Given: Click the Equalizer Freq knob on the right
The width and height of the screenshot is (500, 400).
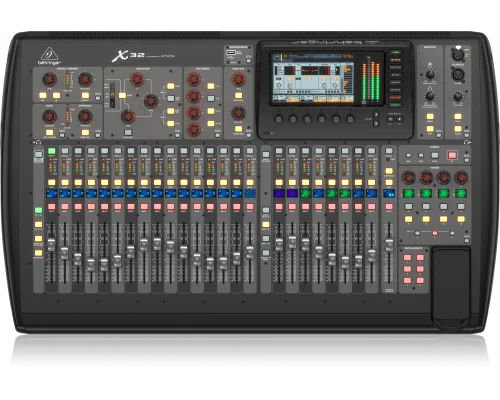Looking at the screenshot, I should [151, 101].
